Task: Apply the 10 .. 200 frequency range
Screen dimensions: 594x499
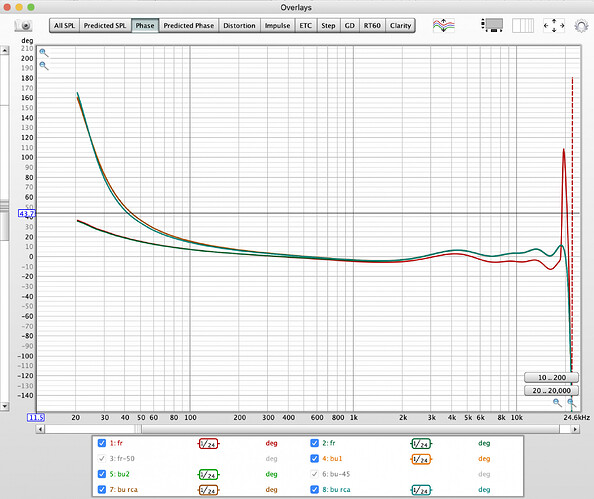Action: (x=551, y=377)
